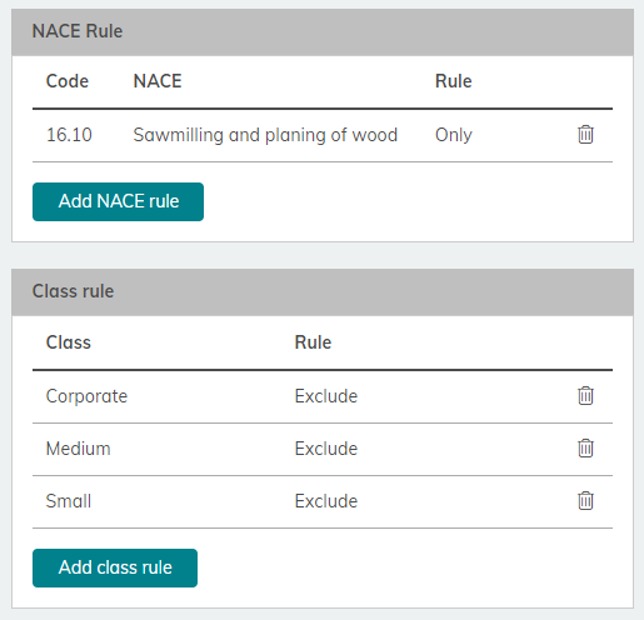This screenshot has width=644, height=620.
Task: Remove the Medium class rule via trash icon
Action: [x=586, y=448]
